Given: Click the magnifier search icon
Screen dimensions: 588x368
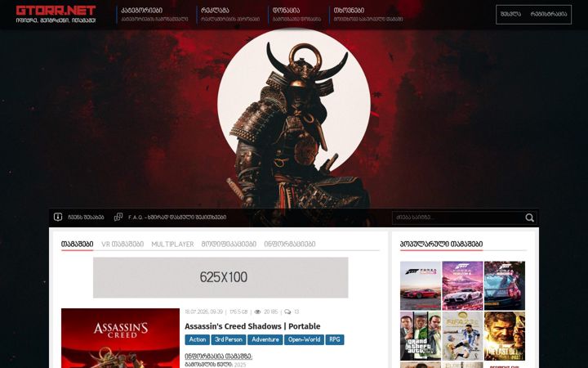Looking at the screenshot, I should click(x=529, y=218).
